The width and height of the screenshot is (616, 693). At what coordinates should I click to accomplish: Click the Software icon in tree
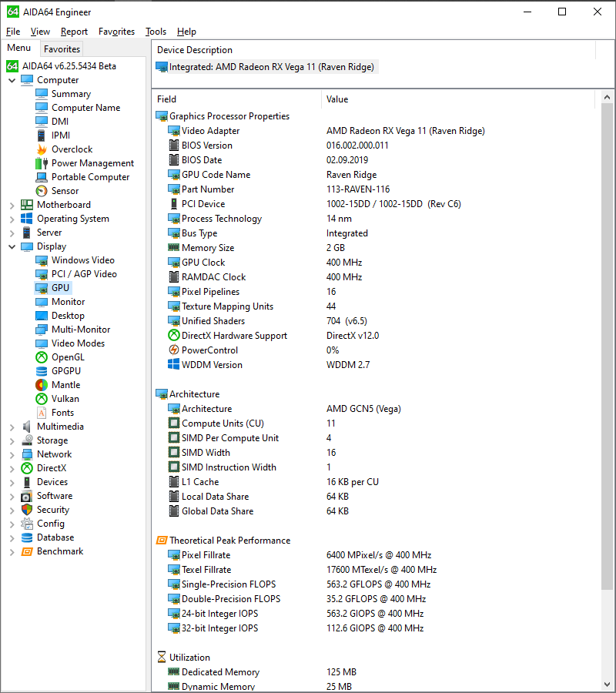27,496
